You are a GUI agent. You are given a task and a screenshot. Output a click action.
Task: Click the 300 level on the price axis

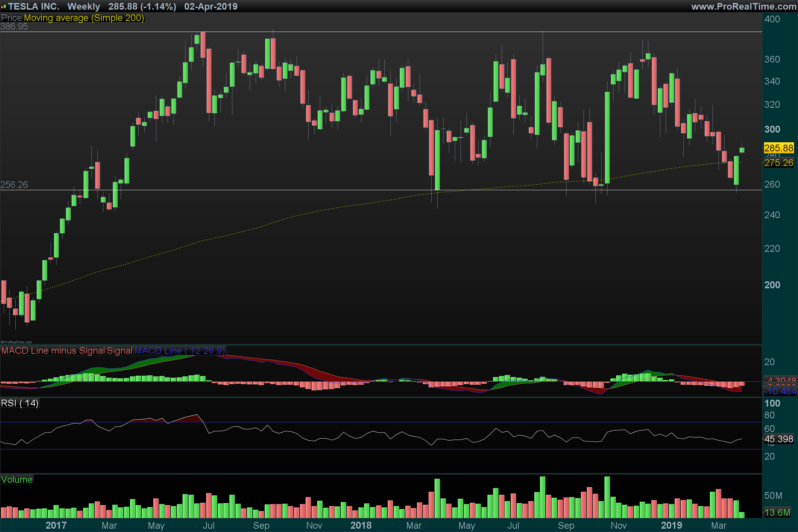coord(772,129)
